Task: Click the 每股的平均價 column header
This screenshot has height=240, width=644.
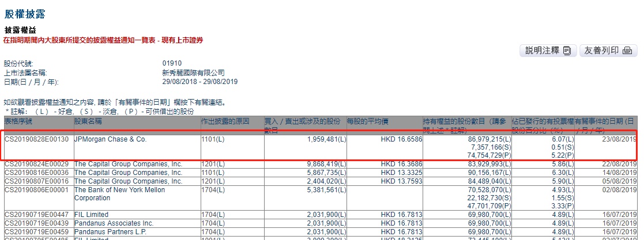Action: (x=368, y=121)
